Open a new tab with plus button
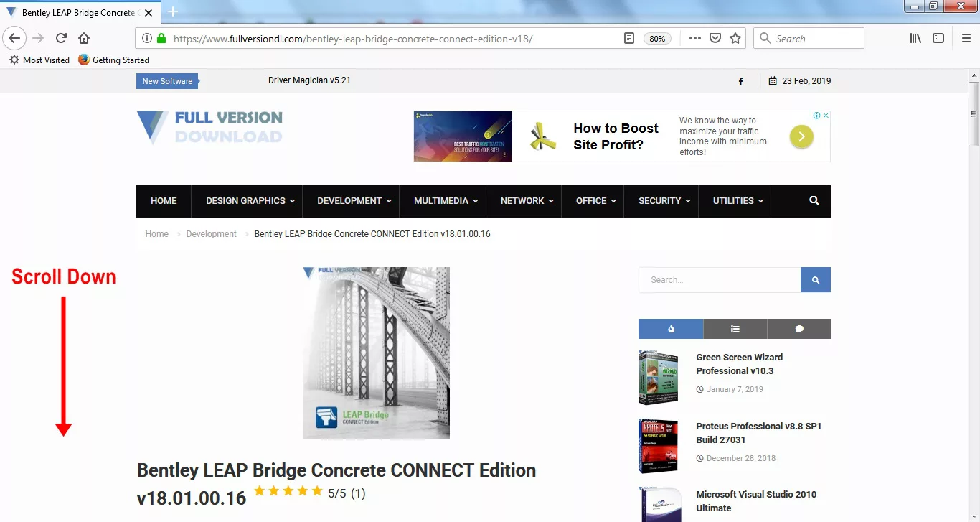Screen dimensions: 980x522 [173, 12]
